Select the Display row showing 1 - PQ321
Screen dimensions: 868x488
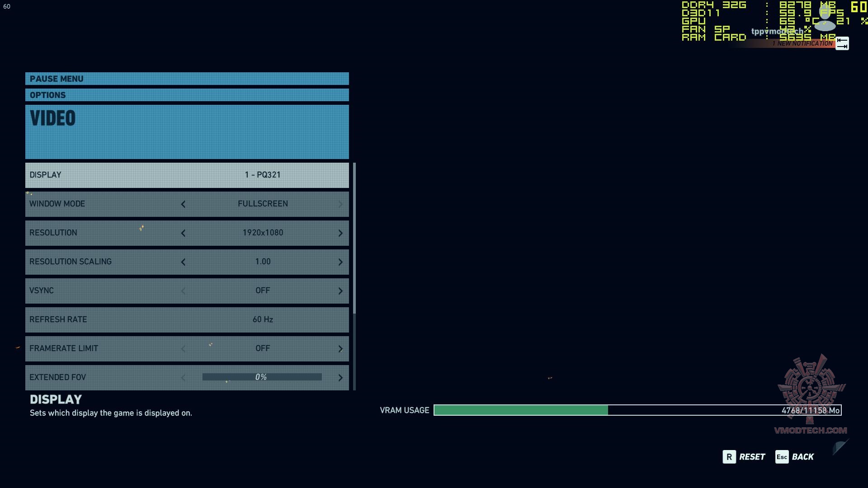(x=187, y=175)
